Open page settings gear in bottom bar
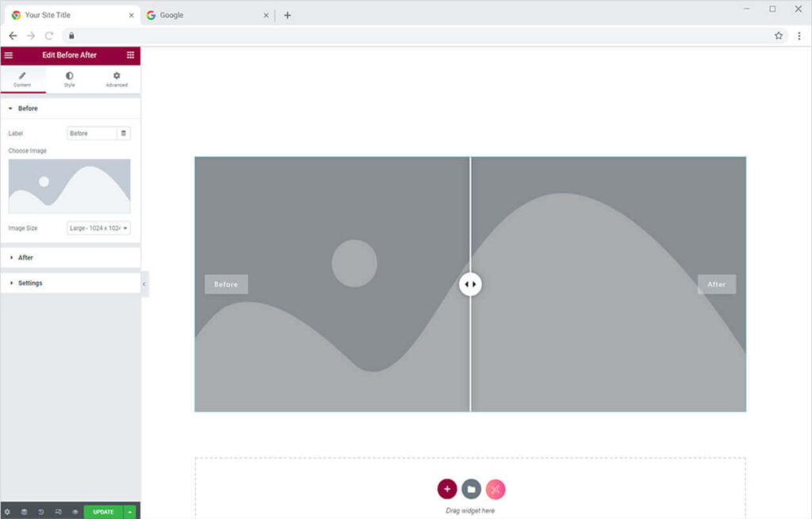The width and height of the screenshot is (812, 519). 7,512
